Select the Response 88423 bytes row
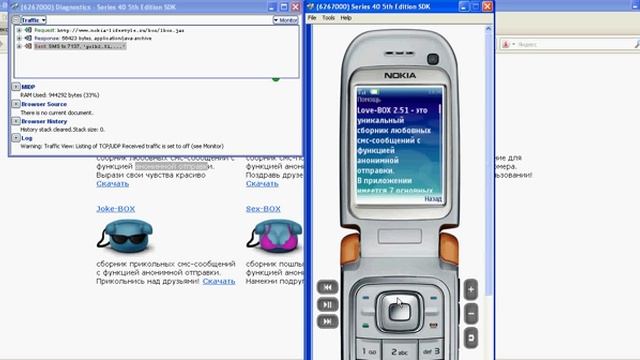 [x=93, y=38]
